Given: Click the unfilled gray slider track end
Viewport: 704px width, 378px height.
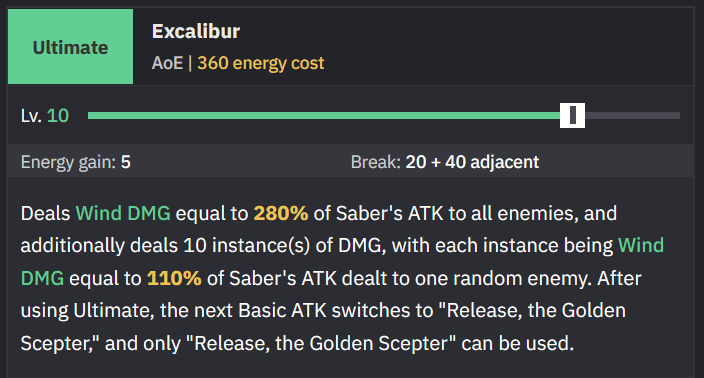Looking at the screenshot, I should [632, 115].
